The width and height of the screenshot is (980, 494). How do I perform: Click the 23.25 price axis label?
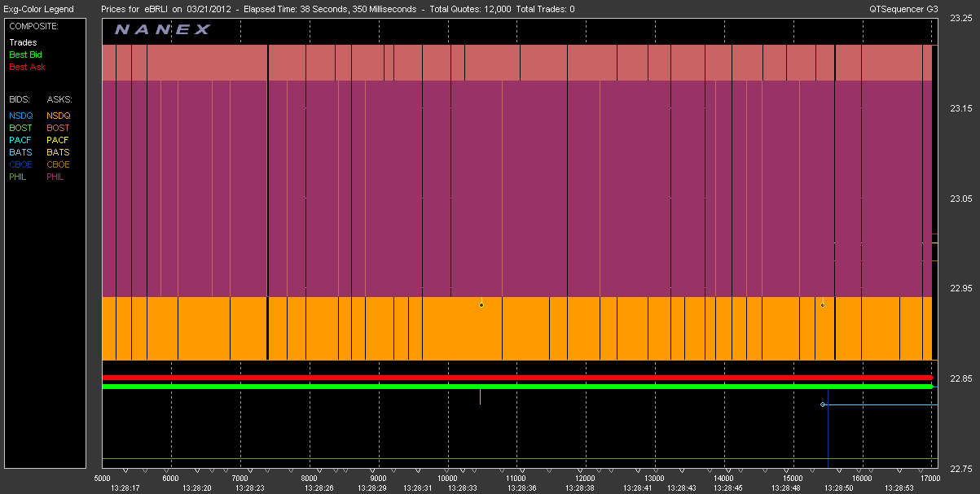point(962,20)
